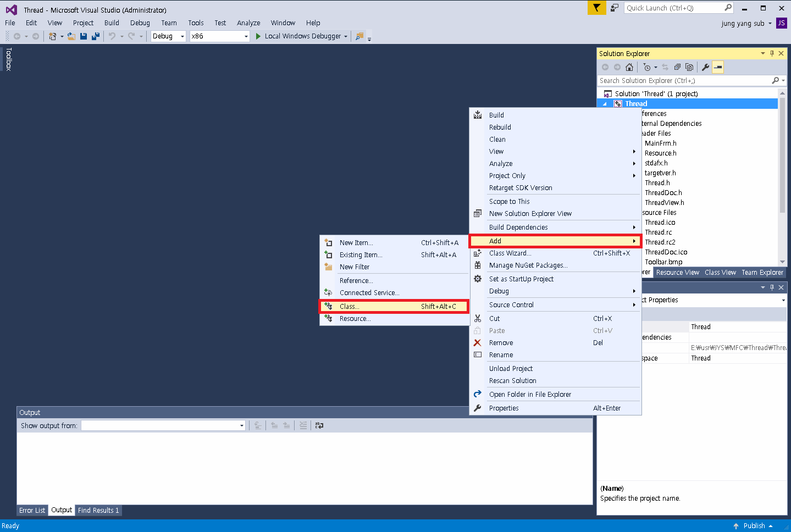This screenshot has height=532, width=791.
Task: Click the feedback icon beside Quick Launch
Action: tap(615, 8)
